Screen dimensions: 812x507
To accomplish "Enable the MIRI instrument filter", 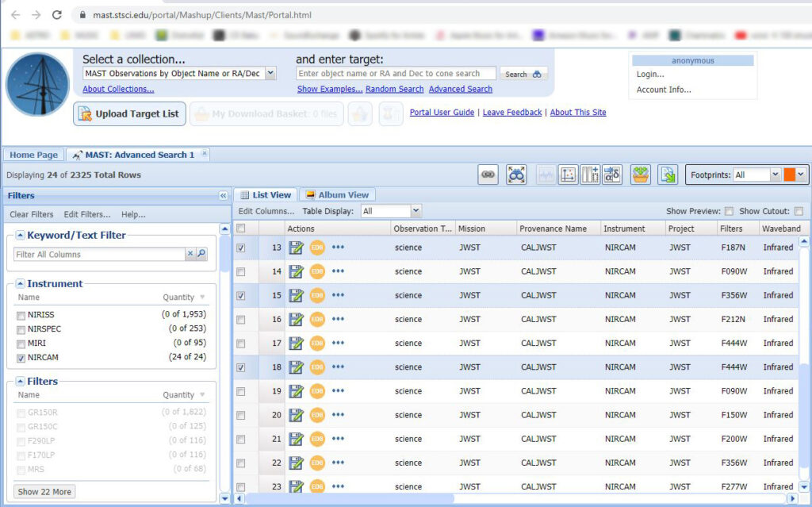I will [x=21, y=344].
